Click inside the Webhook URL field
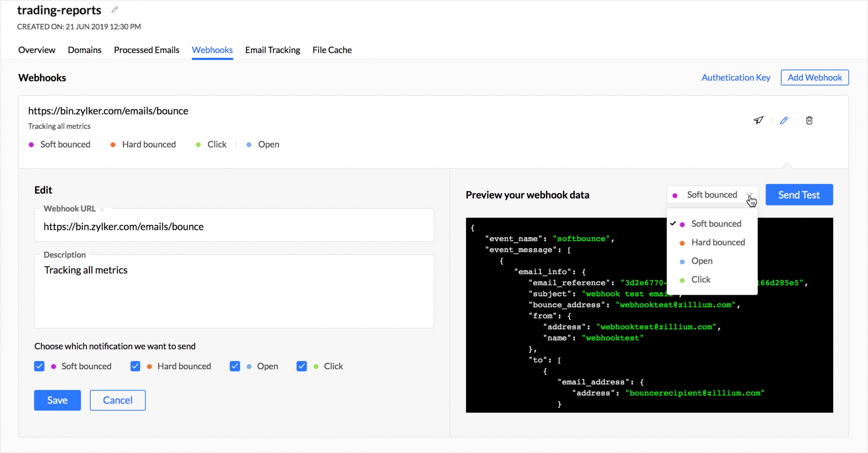This screenshot has height=453, width=868. coord(234,226)
